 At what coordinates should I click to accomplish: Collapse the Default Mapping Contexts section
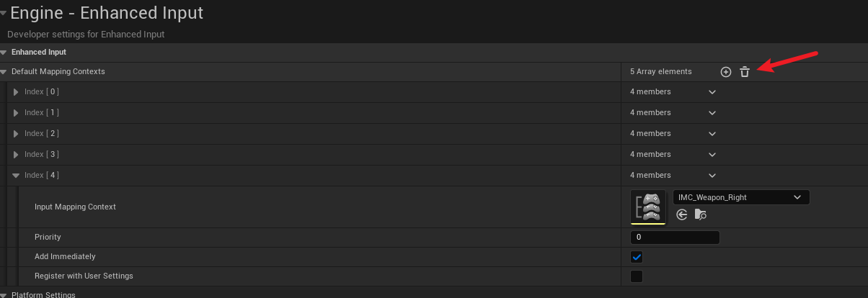4,72
